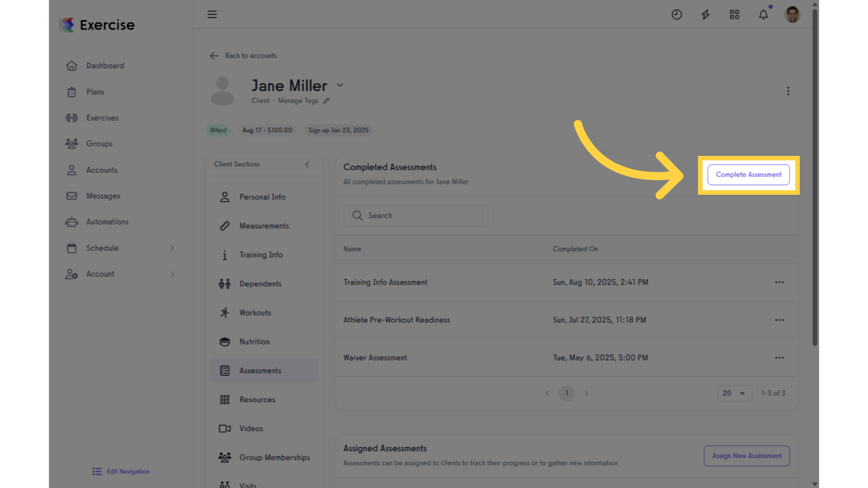Open the apps grid icon

[734, 14]
